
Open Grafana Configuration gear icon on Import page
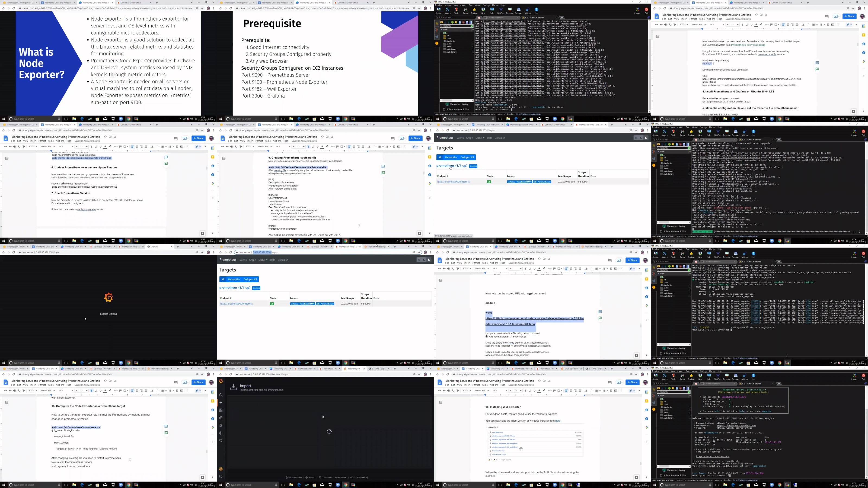click(x=221, y=433)
